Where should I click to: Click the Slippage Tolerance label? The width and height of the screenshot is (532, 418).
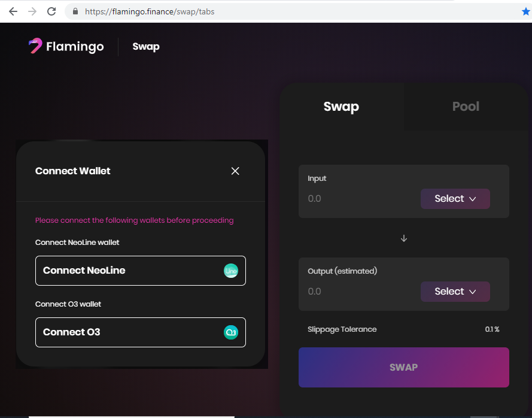point(342,329)
